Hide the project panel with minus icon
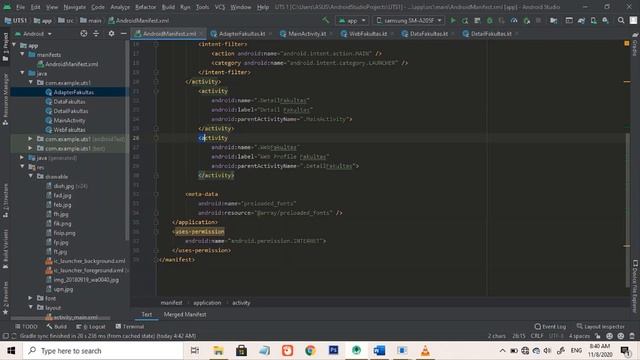Screen dimensions: 640x360 (x=123, y=33)
